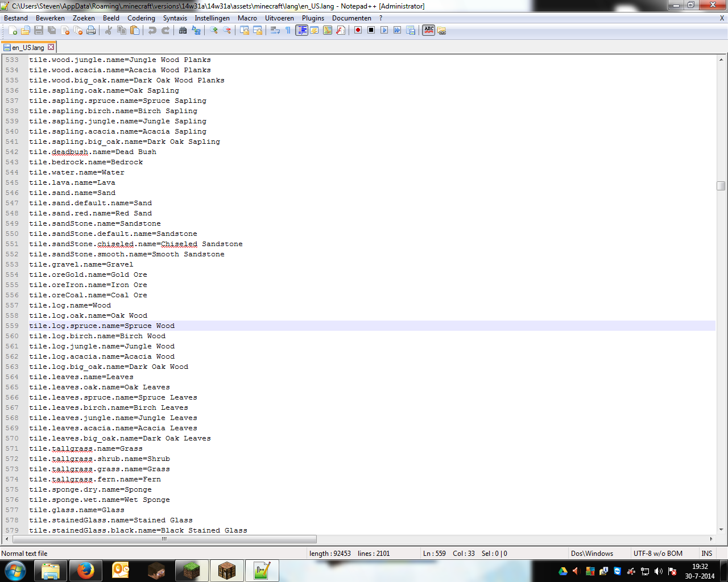Screen dimensions: 728x582
Task: Toggle word wrap in the toolbar
Action: (x=275, y=30)
